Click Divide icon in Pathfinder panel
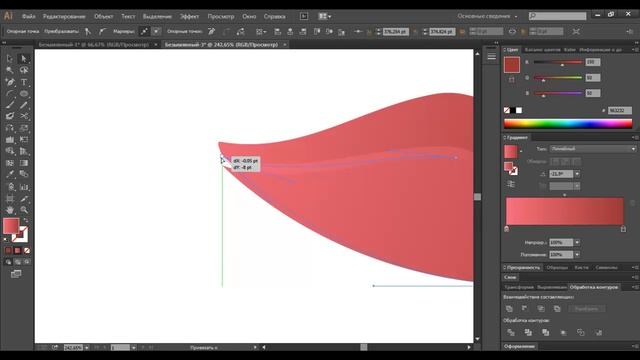The image size is (640, 360). [x=511, y=333]
